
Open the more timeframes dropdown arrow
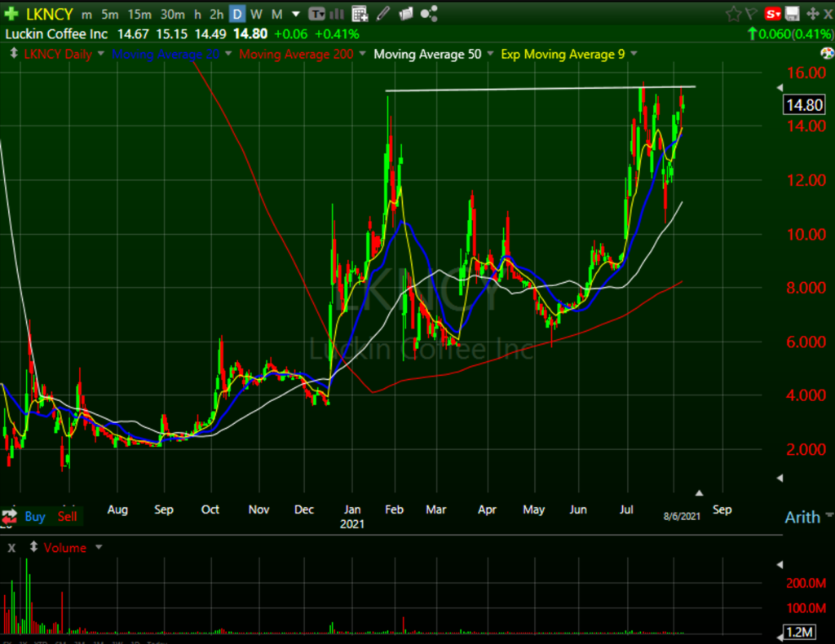coord(295,15)
